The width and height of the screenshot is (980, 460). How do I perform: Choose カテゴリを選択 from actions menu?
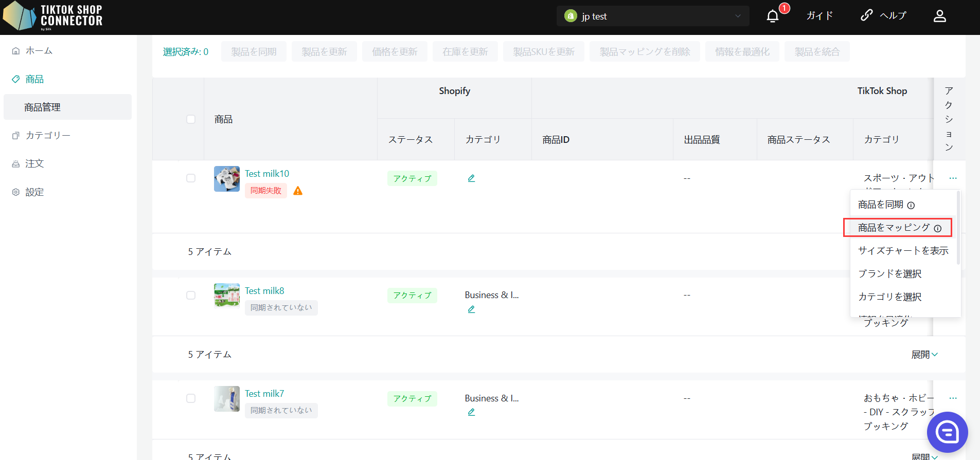(890, 297)
